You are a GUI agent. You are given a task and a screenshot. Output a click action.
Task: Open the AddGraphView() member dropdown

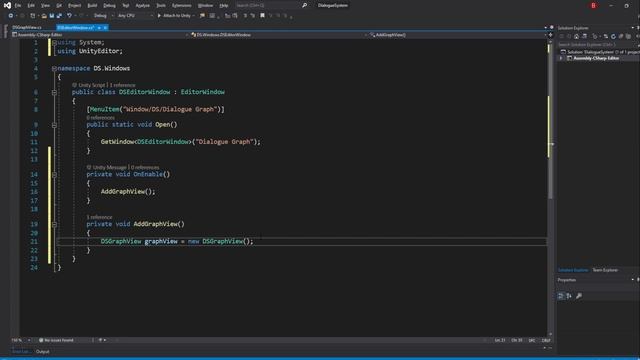coord(457,35)
